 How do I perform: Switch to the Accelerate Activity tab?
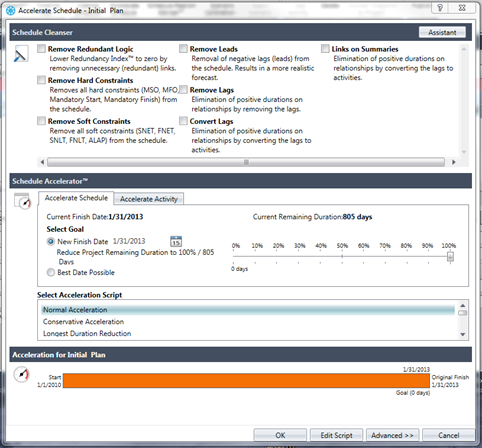pyautogui.click(x=149, y=199)
